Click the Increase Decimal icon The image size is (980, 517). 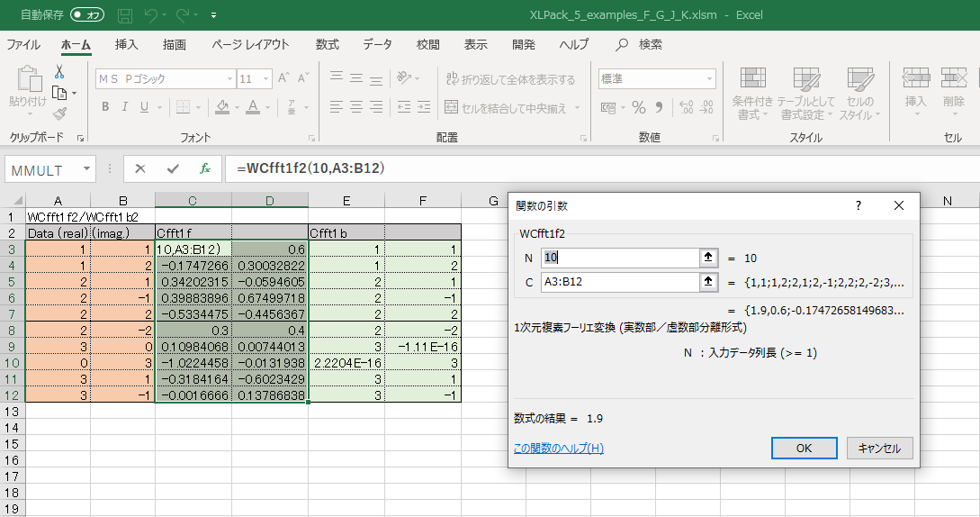pos(687,108)
